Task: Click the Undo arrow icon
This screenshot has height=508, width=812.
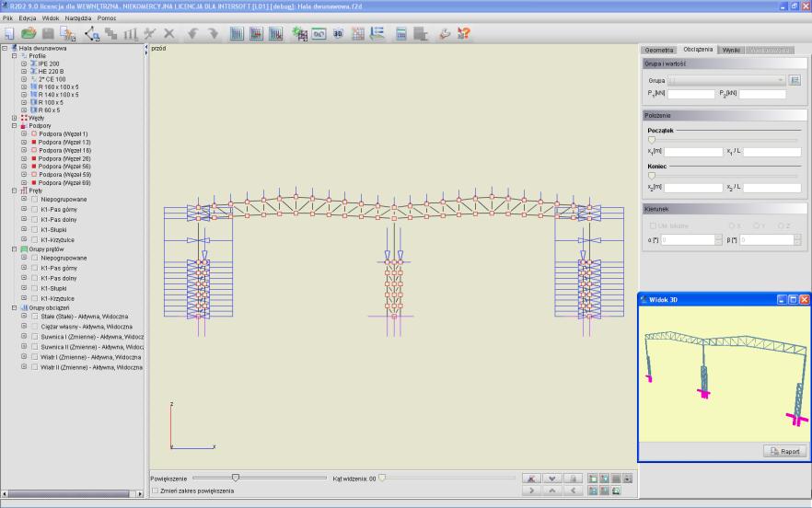Action: [x=192, y=34]
